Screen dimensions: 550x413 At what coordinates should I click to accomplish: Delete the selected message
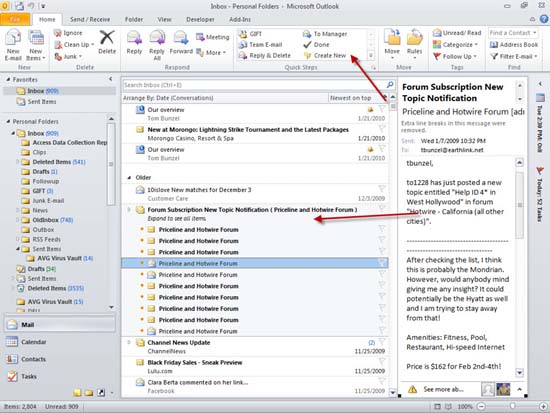tap(107, 42)
